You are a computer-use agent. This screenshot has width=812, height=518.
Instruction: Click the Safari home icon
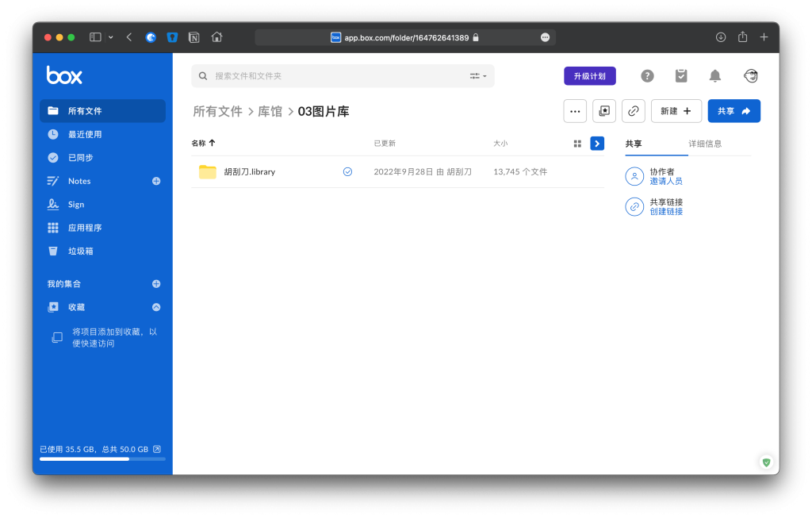click(x=217, y=37)
